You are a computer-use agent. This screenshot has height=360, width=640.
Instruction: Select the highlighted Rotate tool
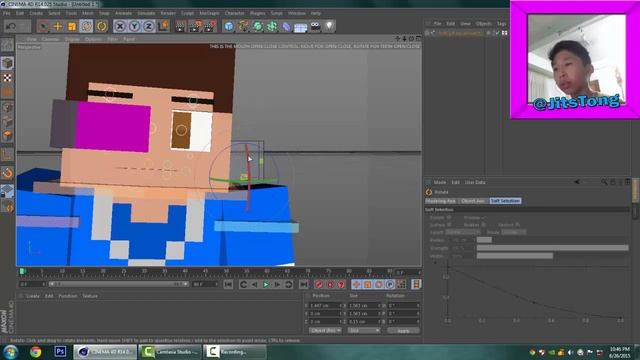pos(86,26)
